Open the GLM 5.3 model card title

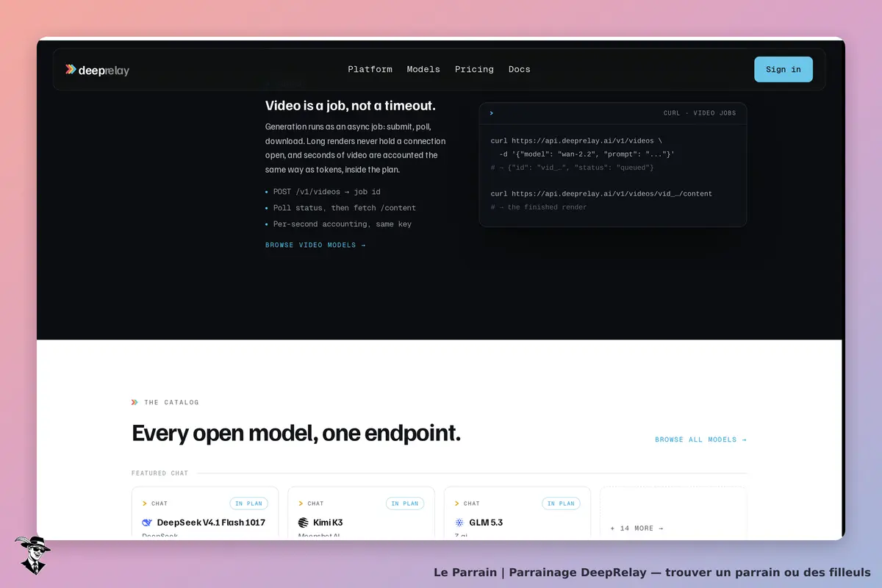[486, 523]
